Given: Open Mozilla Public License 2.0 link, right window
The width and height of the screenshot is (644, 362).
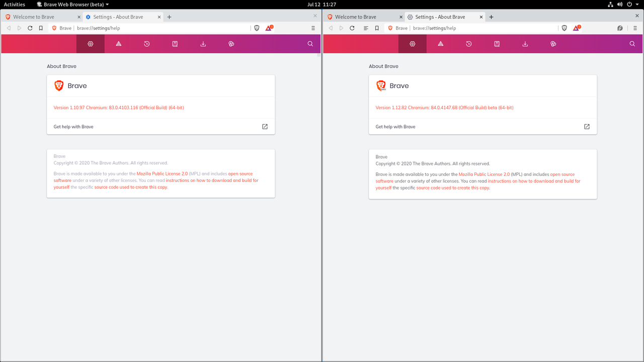Looking at the screenshot, I should pyautogui.click(x=484, y=174).
